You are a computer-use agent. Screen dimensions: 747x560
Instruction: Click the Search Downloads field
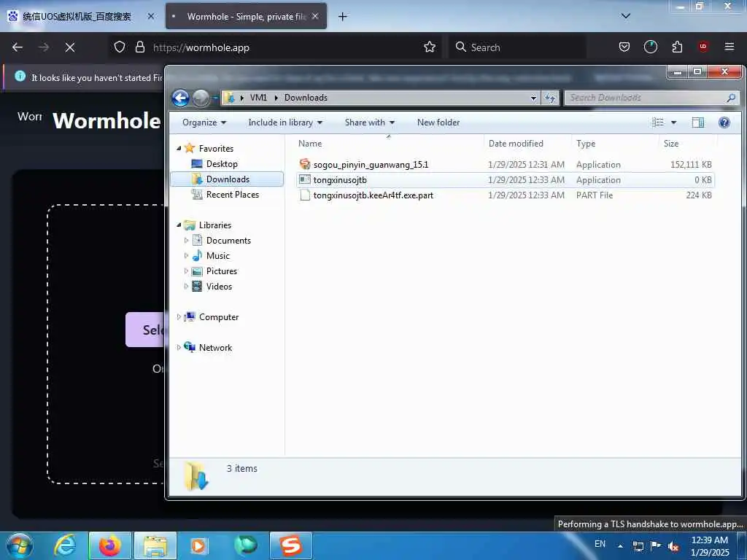[651, 98]
